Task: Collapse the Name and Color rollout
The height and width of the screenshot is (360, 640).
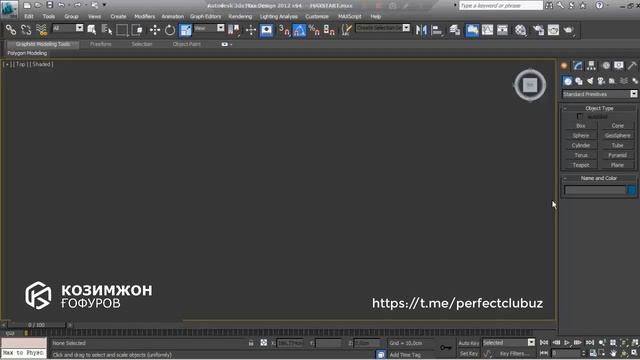Action: point(599,178)
